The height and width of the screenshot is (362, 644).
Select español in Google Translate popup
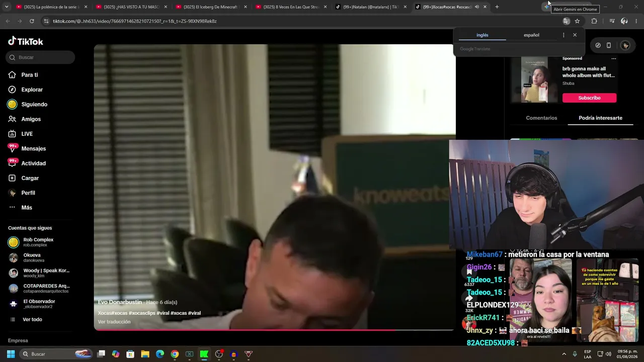(x=531, y=35)
